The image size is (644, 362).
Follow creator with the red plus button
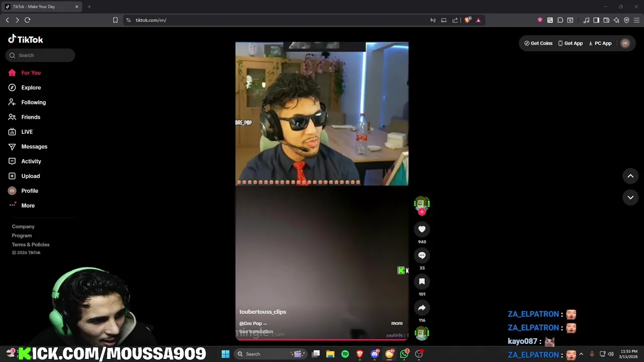coord(422,212)
